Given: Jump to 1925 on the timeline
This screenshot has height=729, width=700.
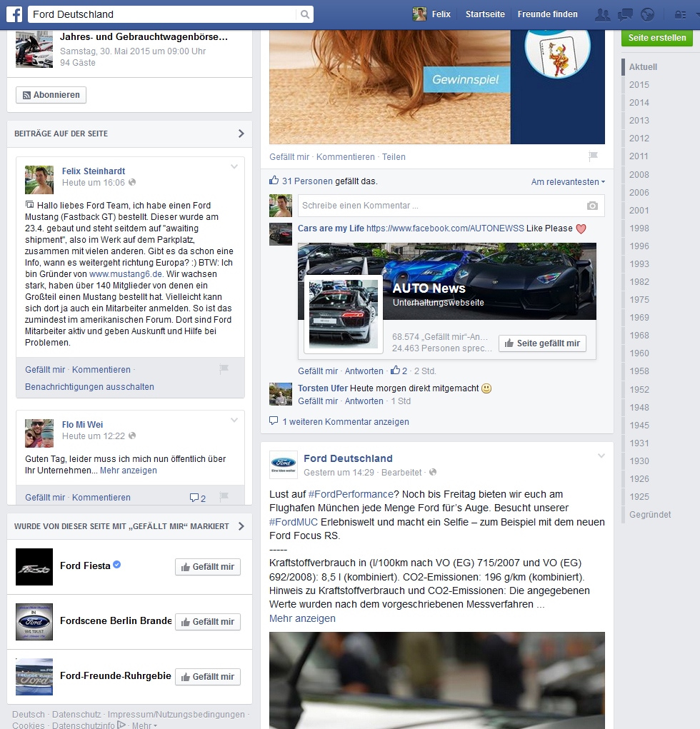Looking at the screenshot, I should 639,496.
